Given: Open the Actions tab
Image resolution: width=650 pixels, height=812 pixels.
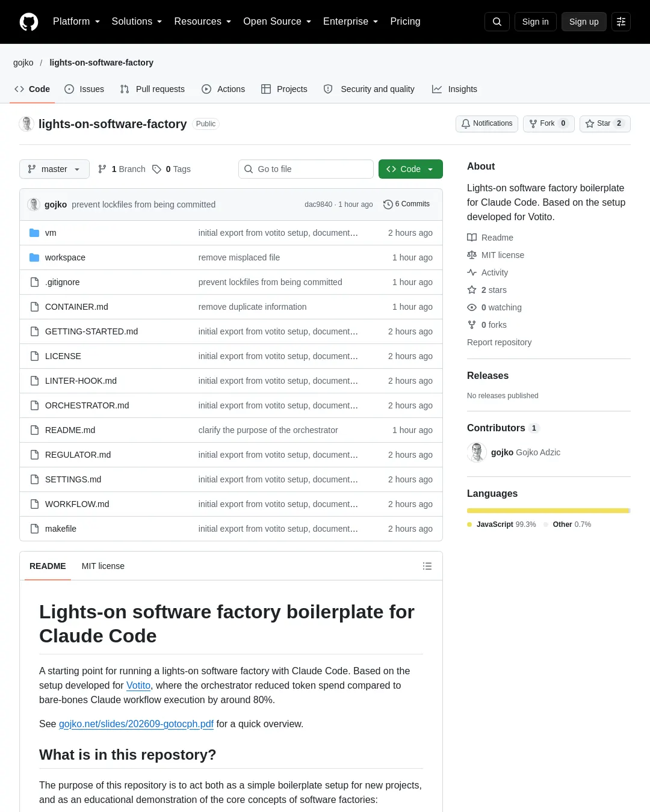Looking at the screenshot, I should [x=223, y=89].
